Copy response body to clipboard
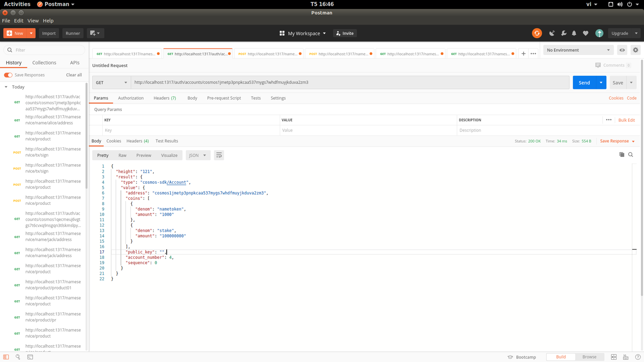Image resolution: width=644 pixels, height=362 pixels. pyautogui.click(x=622, y=155)
